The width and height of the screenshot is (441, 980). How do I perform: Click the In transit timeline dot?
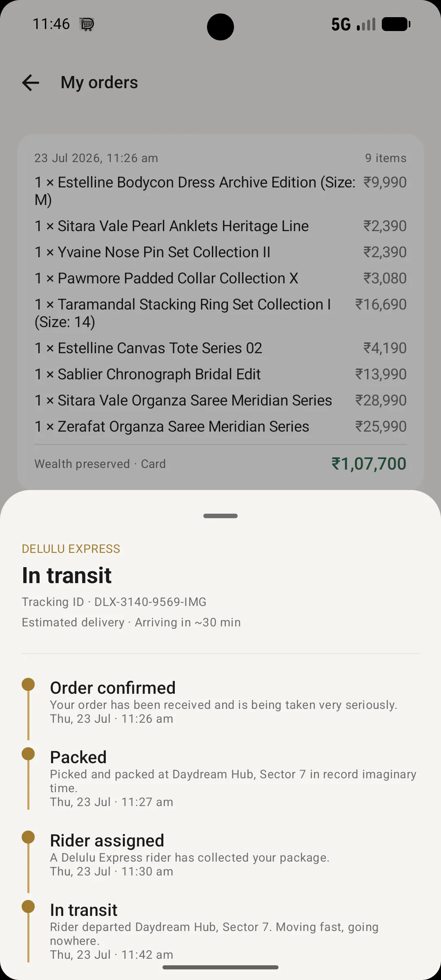28,906
